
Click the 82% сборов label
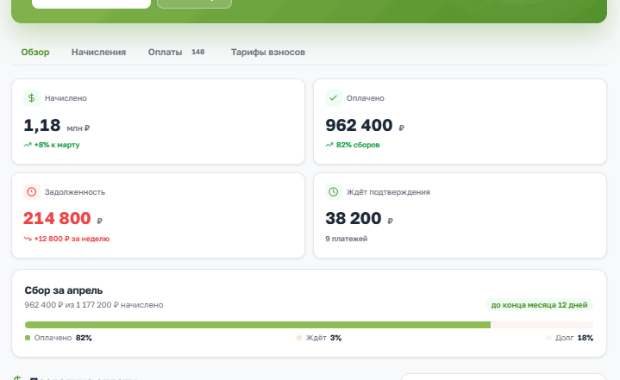tap(358, 145)
